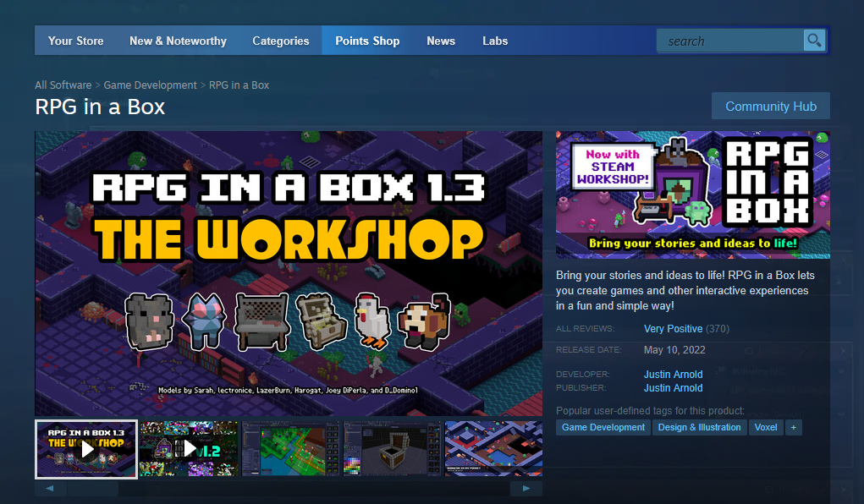This screenshot has height=504, width=864.
Task: Play the v1.2 trailer thumbnail
Action: tap(189, 449)
